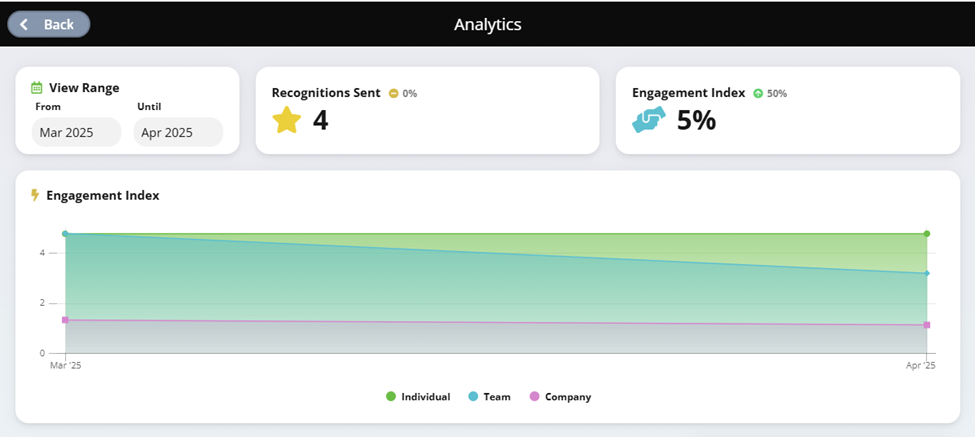Click the lightning bolt Engagement Index icon
The image size is (975, 437).
[x=35, y=195]
